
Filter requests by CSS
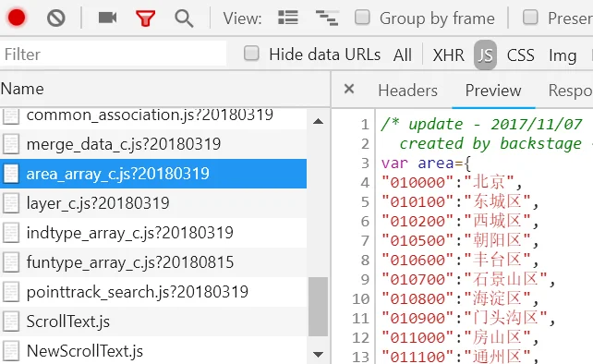520,55
